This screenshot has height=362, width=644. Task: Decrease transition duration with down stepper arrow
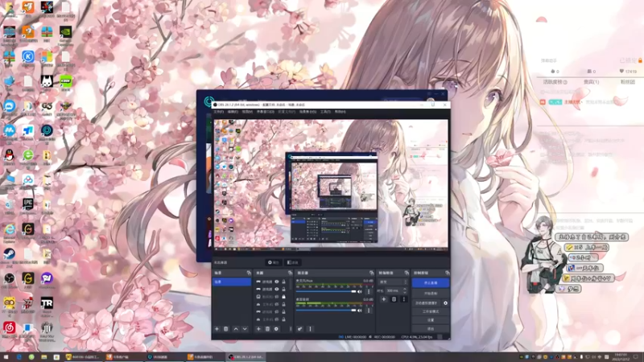pyautogui.click(x=405, y=292)
